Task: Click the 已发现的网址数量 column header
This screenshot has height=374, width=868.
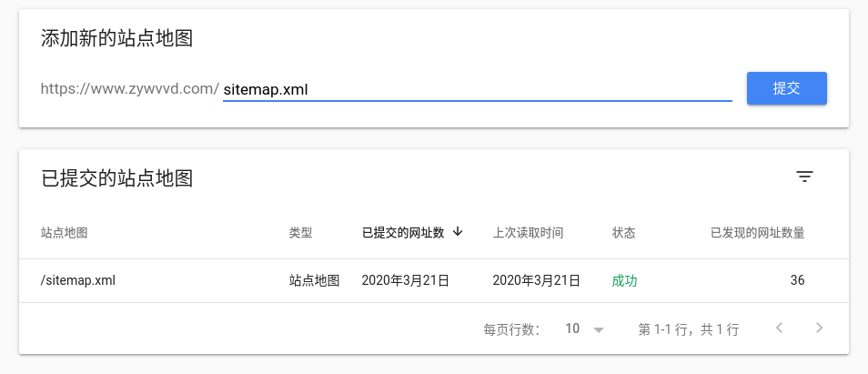Action: pos(757,233)
